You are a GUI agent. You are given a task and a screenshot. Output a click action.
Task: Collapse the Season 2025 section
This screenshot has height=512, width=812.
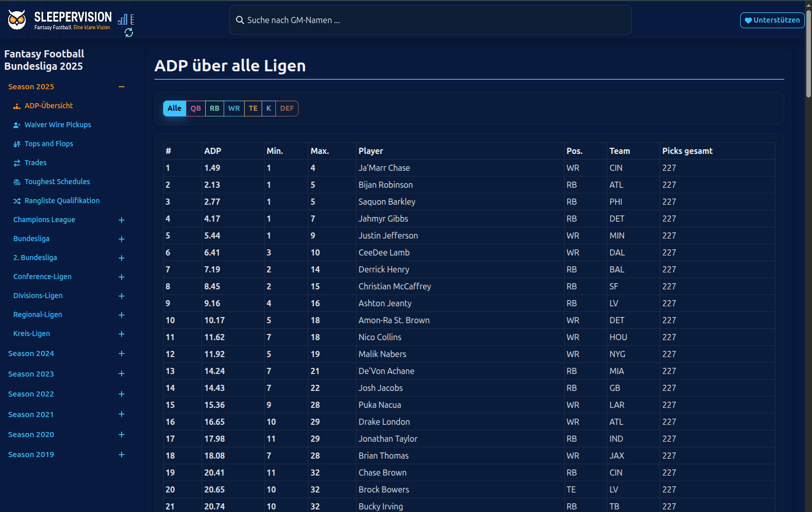click(x=122, y=87)
